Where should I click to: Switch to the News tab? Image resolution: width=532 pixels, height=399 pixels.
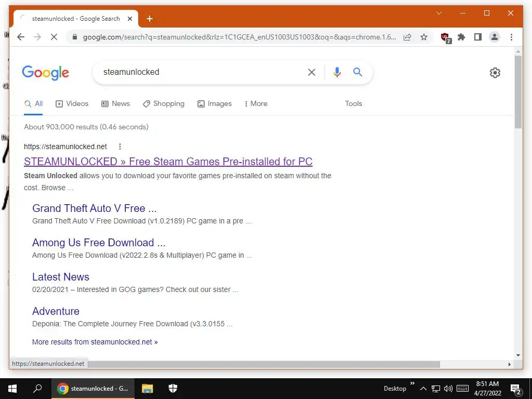tap(116, 104)
